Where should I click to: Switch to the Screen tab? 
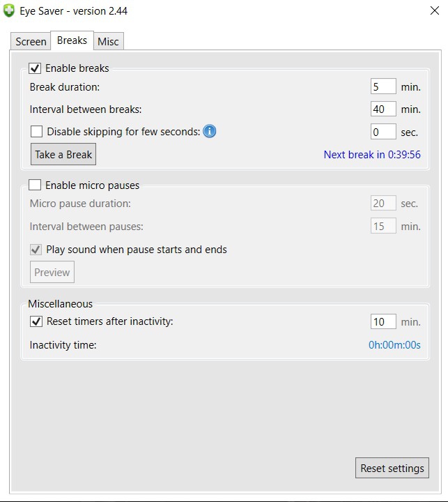pos(31,42)
